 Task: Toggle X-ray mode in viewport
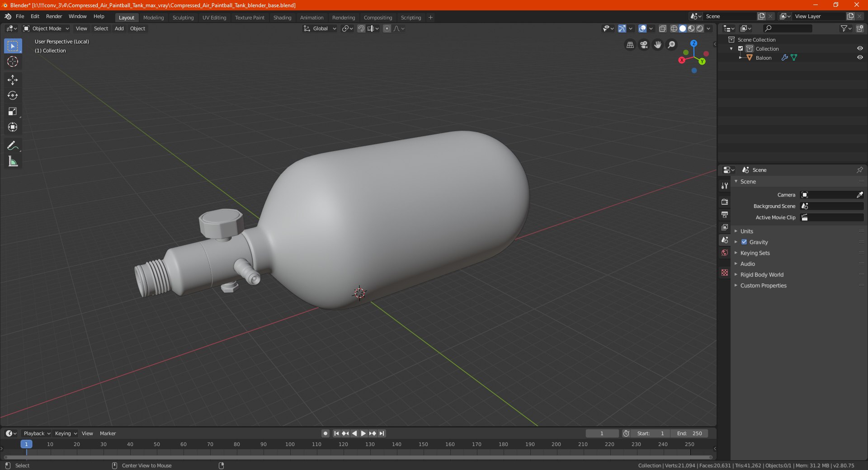(662, 28)
